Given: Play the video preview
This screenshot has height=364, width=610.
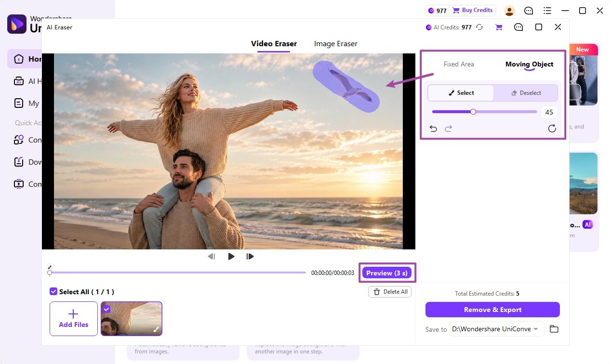Looking at the screenshot, I should coord(231,256).
